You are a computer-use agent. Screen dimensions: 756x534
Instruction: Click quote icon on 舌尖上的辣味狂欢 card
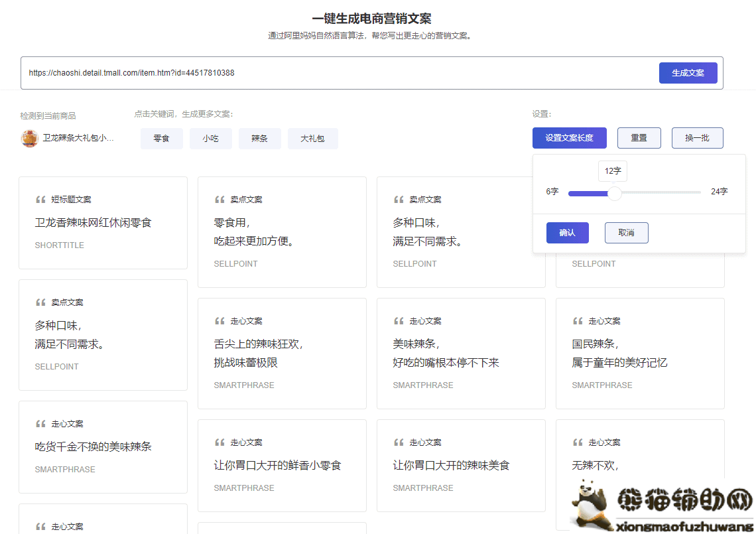point(220,321)
